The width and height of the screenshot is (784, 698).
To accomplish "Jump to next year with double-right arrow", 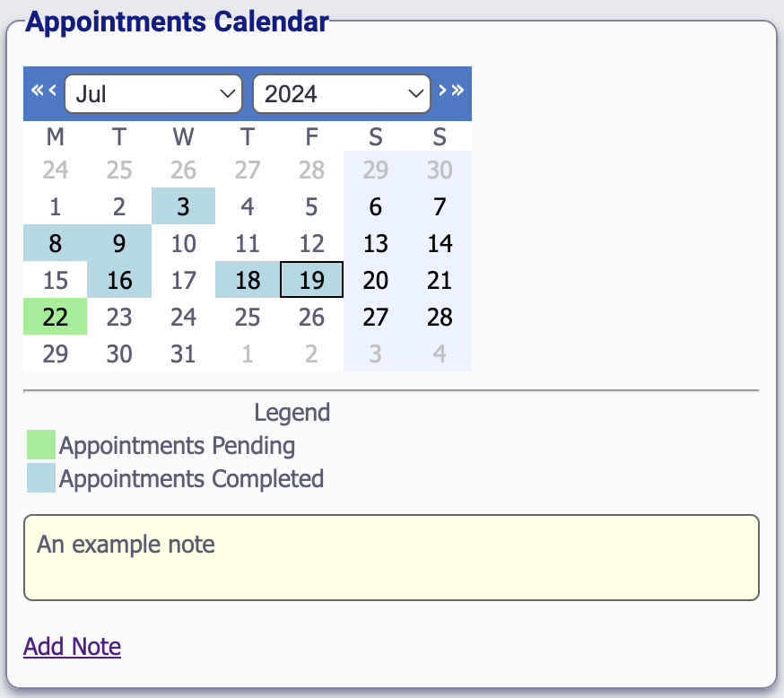I will (458, 91).
